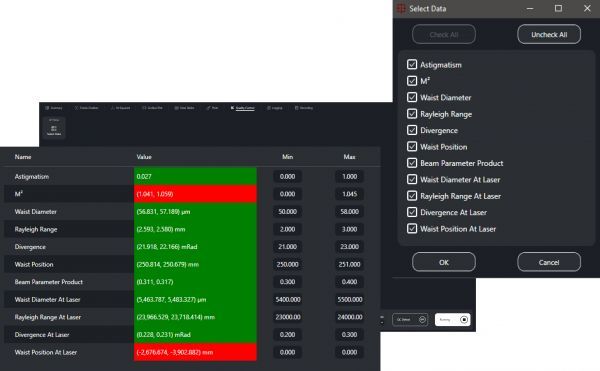
Task: Switch to the Quality Control tab
Action: coord(243,108)
